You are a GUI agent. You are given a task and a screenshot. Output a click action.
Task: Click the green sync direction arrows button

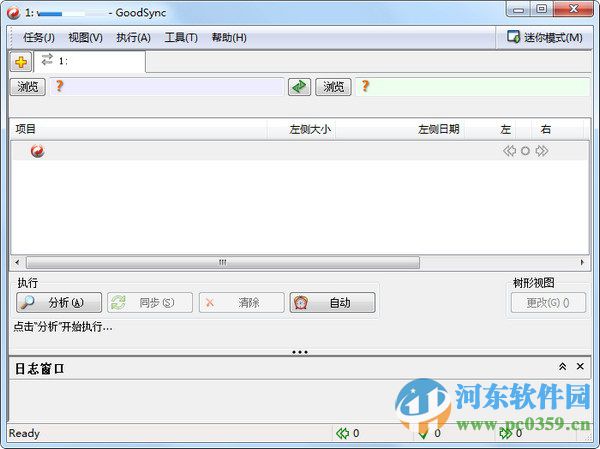(299, 87)
